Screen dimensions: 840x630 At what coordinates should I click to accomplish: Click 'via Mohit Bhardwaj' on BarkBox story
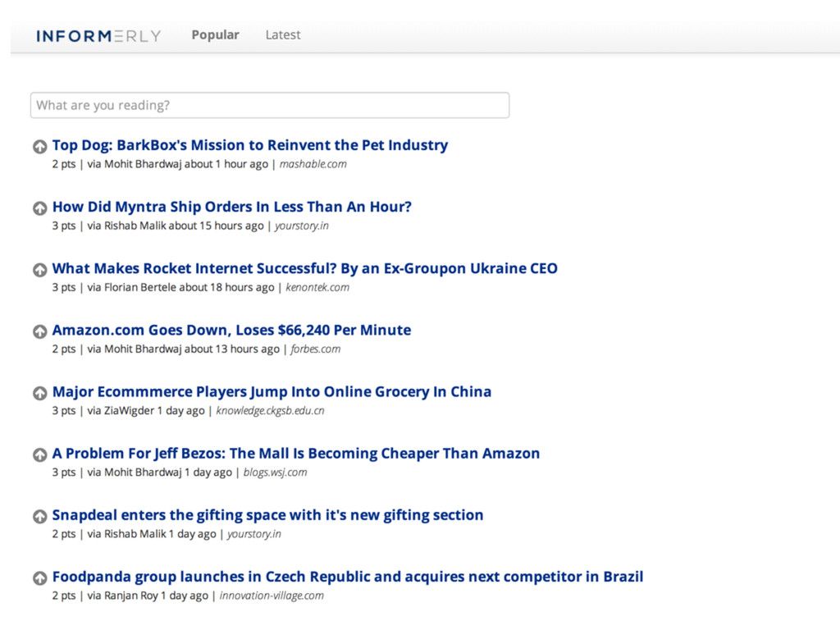pos(135,164)
